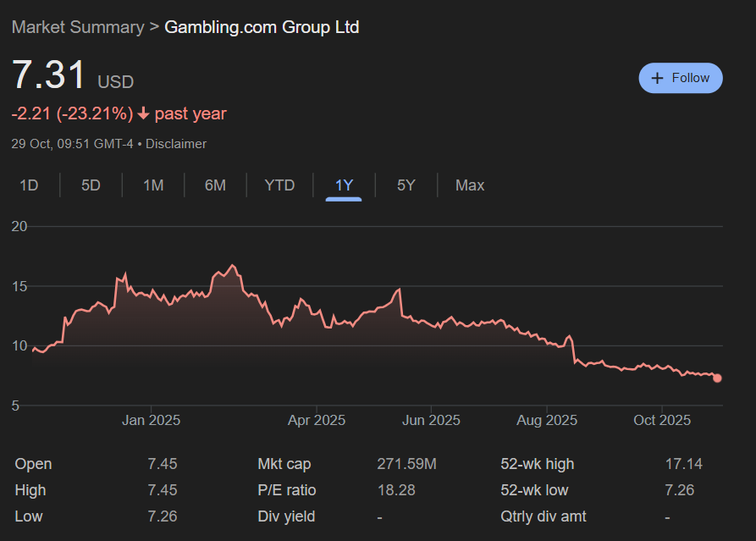This screenshot has height=541, width=756.
Task: Click the 10 y-axis label
Action: (19, 345)
